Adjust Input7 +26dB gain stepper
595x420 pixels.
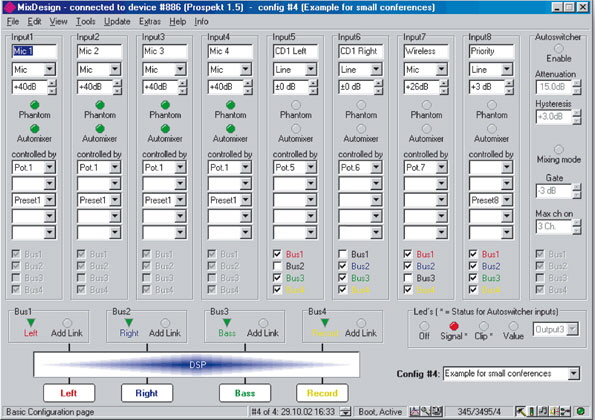pyautogui.click(x=444, y=87)
